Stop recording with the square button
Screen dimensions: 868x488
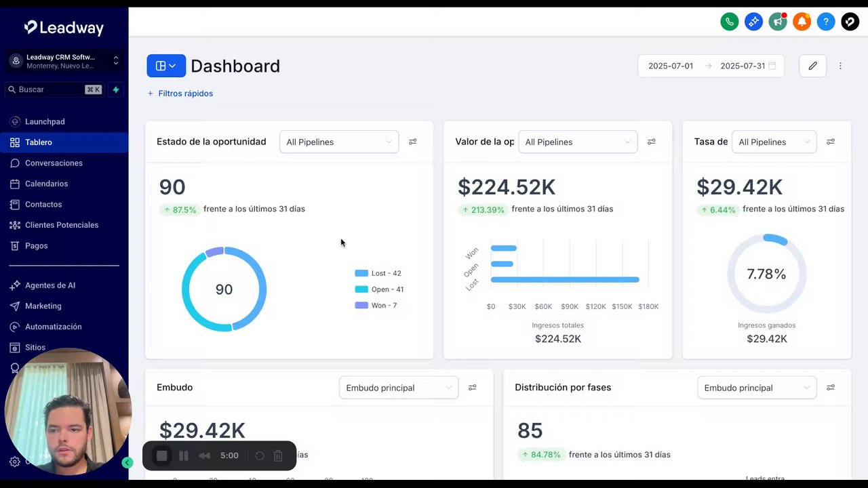pos(161,455)
